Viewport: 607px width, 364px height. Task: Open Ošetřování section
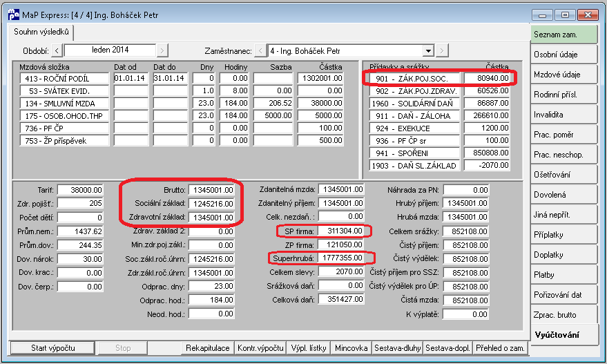point(564,175)
